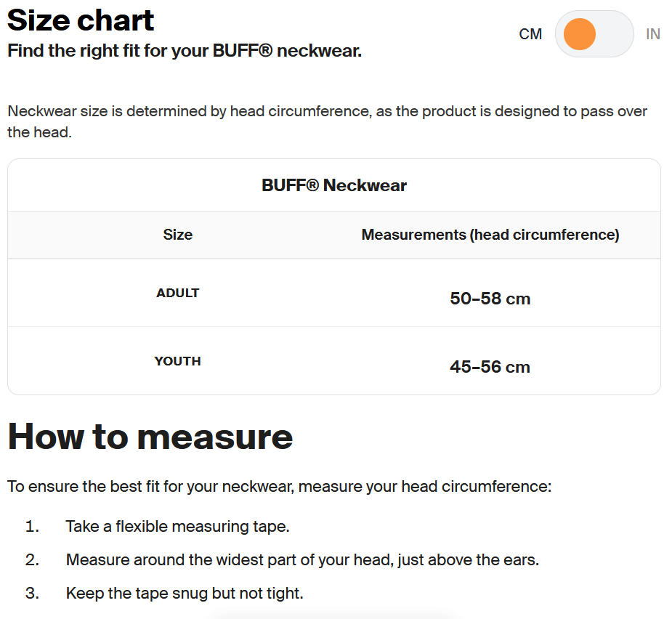Click the How to measure heading
This screenshot has height=619, width=672.
(x=150, y=437)
